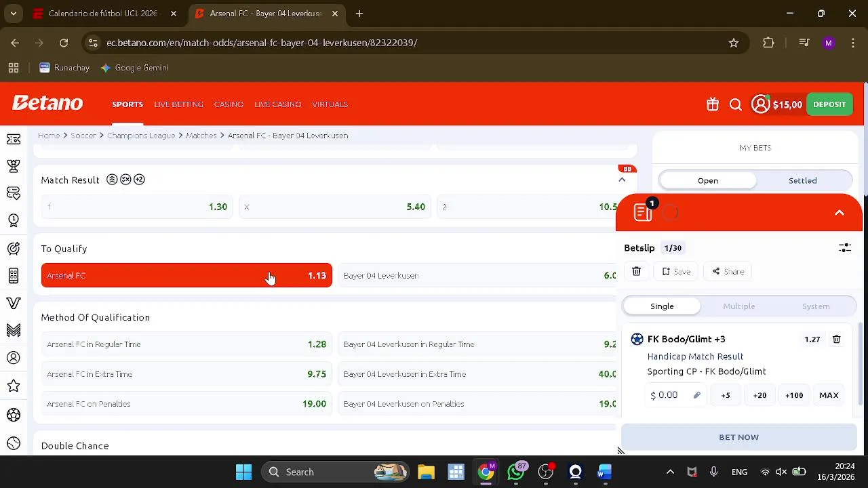This screenshot has height=488, width=868.
Task: Click the number-one medal sidebar icon
Action: tap(13, 220)
